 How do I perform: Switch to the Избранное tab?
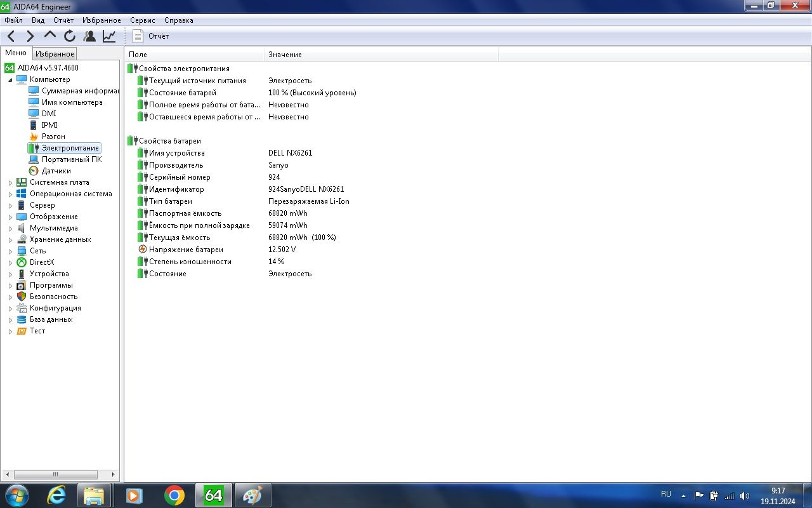tap(55, 54)
